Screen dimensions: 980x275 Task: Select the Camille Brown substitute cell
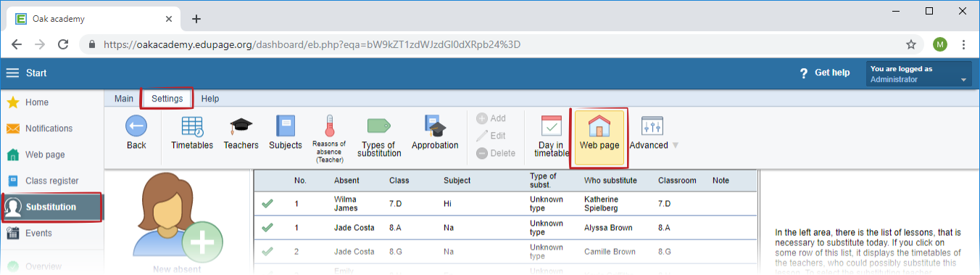(x=610, y=252)
